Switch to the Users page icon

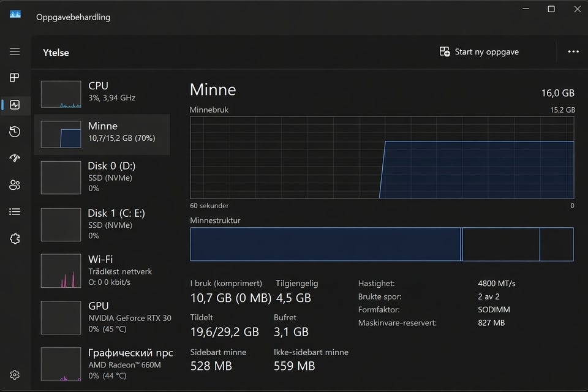click(x=15, y=185)
